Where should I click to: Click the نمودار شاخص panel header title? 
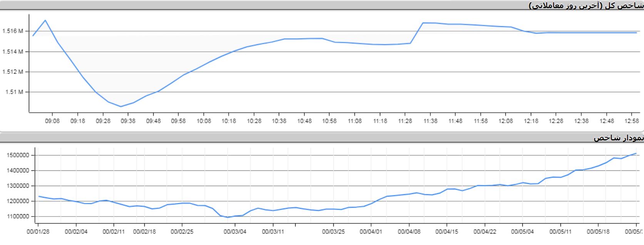tap(618, 138)
